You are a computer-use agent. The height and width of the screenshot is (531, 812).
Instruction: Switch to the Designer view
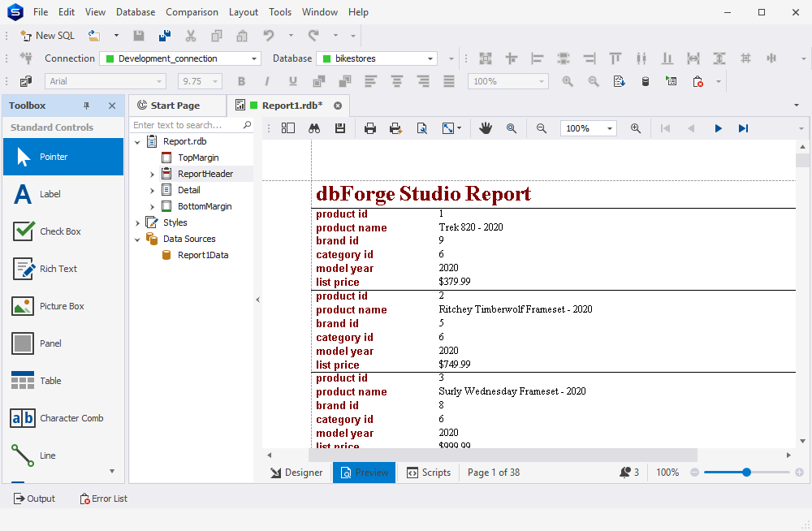(x=296, y=473)
